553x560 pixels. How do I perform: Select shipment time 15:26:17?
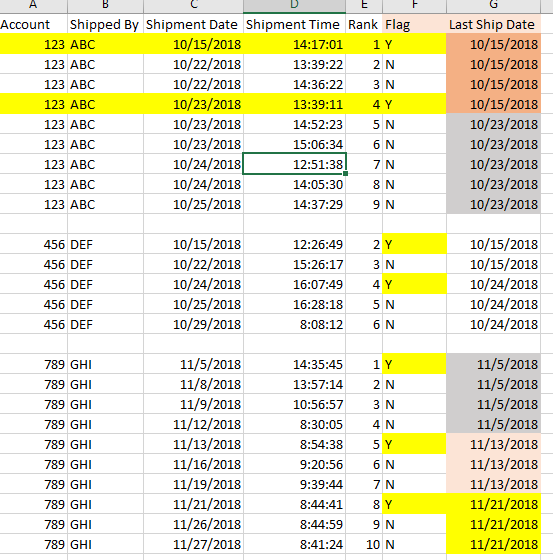click(x=294, y=264)
